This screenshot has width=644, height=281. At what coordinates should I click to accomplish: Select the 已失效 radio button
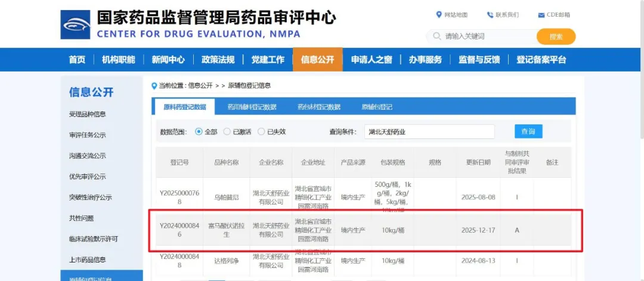click(x=261, y=132)
